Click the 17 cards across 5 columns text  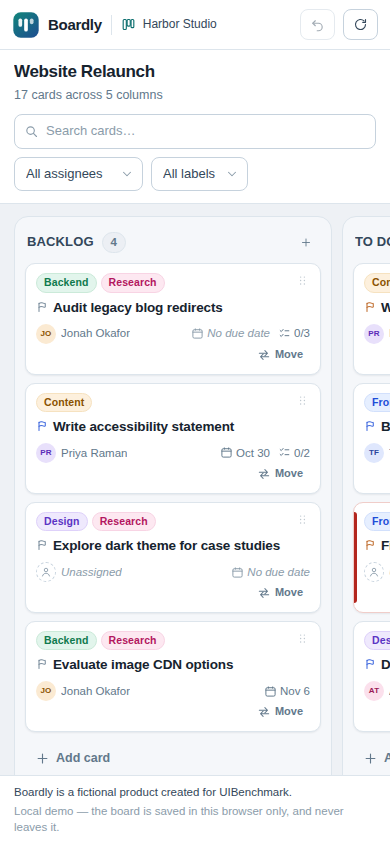tap(88, 95)
